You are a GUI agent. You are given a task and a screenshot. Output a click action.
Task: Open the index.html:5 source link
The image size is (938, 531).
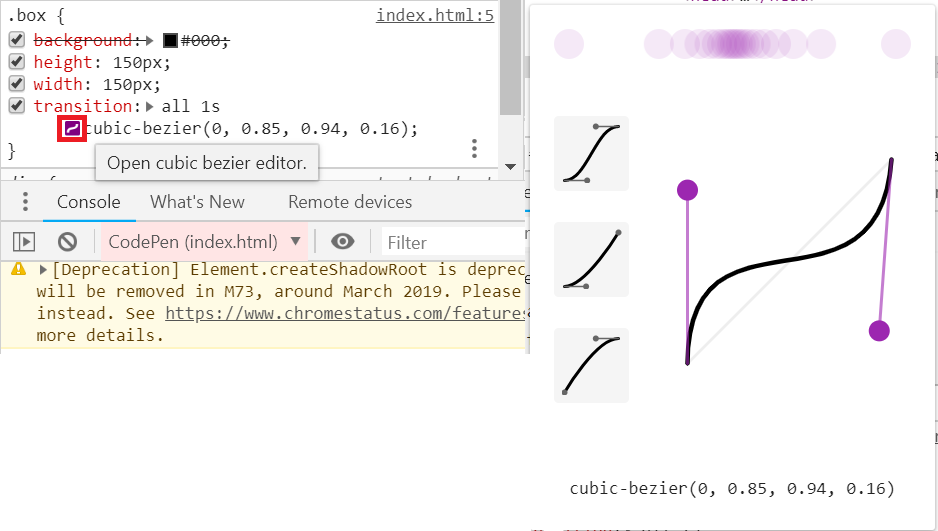pos(434,17)
